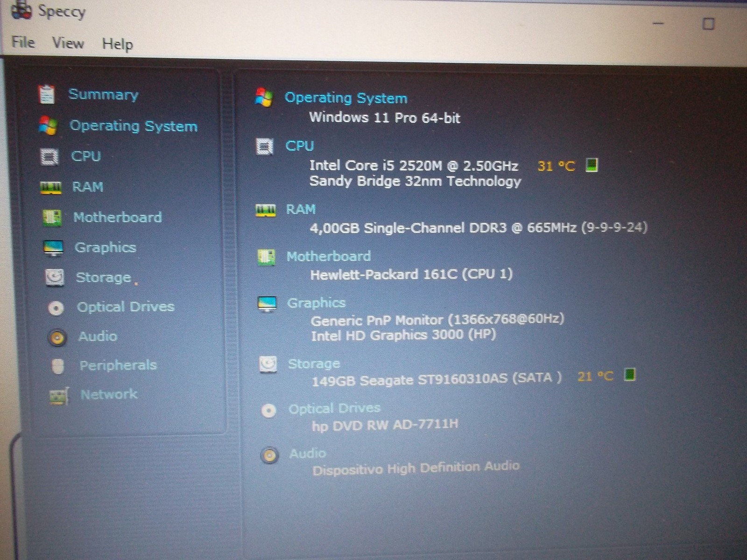Open the View menu

click(x=68, y=43)
